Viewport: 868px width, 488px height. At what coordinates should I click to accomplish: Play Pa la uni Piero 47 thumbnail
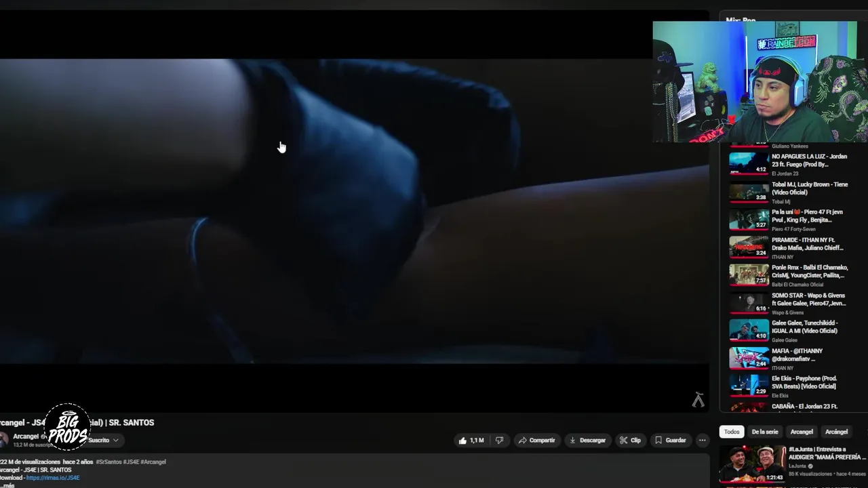point(749,220)
